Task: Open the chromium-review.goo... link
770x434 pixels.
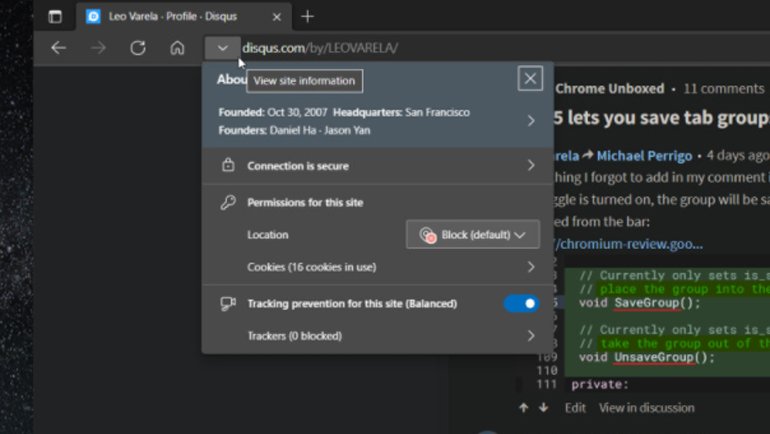Action: click(629, 244)
